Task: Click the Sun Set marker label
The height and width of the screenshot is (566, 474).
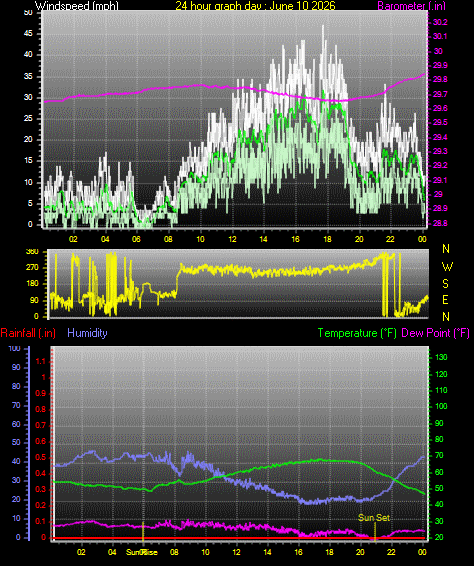Action: (374, 518)
